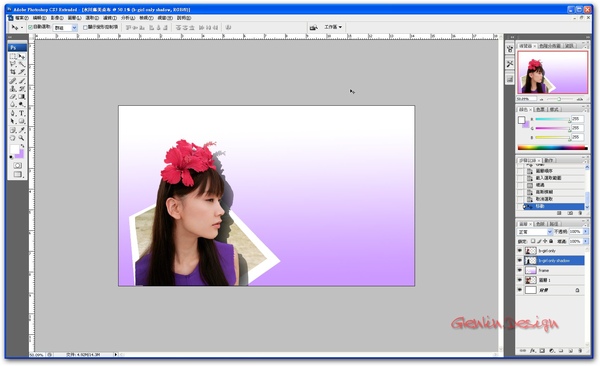Image resolution: width=600 pixels, height=366 pixels.
Task: Select the Clone Stamp tool
Action: click(13, 88)
